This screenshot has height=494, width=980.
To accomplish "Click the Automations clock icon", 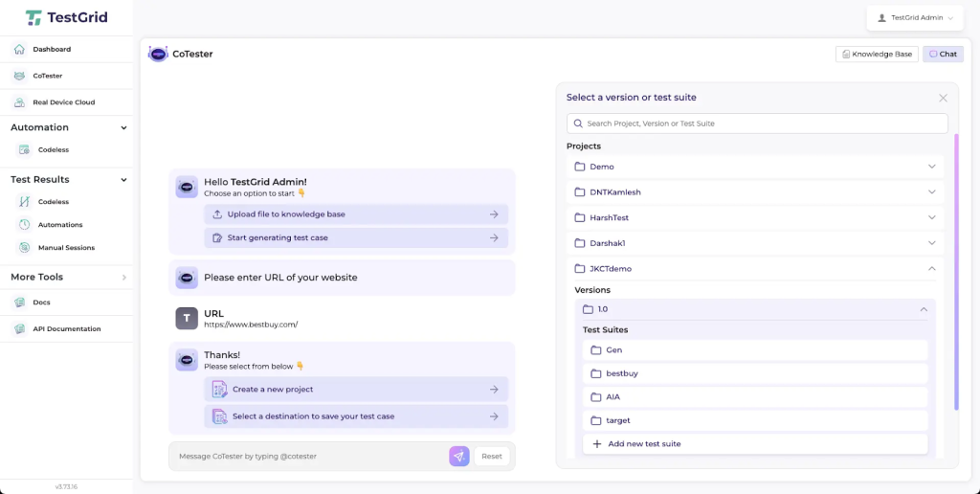I will pyautogui.click(x=24, y=224).
